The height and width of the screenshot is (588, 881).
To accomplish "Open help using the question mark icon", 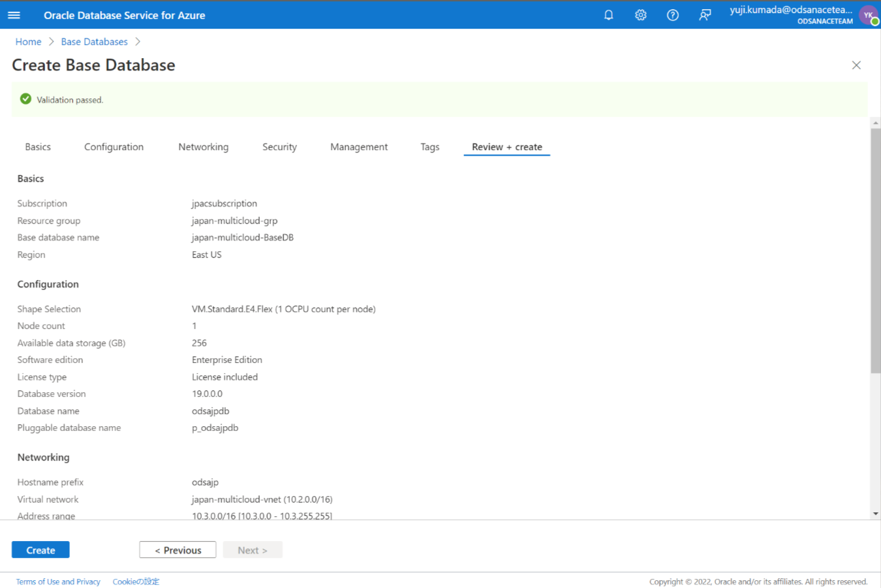I will pyautogui.click(x=673, y=14).
